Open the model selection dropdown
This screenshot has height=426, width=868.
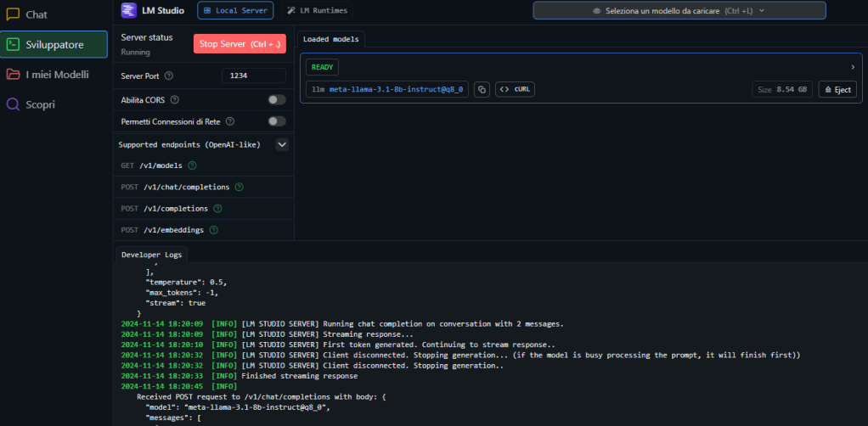[679, 10]
